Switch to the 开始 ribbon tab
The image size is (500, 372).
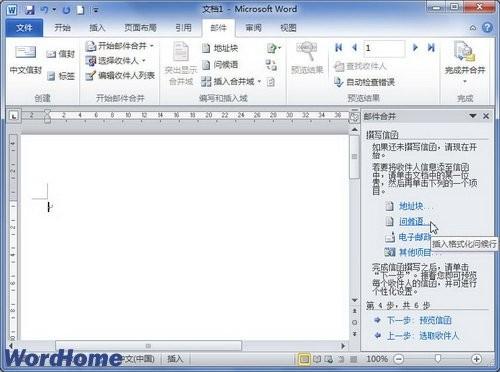click(62, 28)
